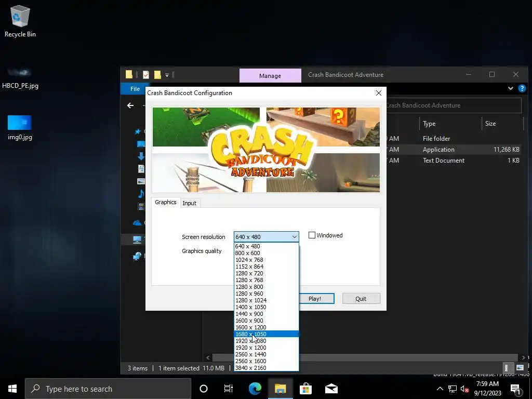Choose 2560 x 1440 resolution
The width and height of the screenshot is (532, 399).
(x=267, y=354)
